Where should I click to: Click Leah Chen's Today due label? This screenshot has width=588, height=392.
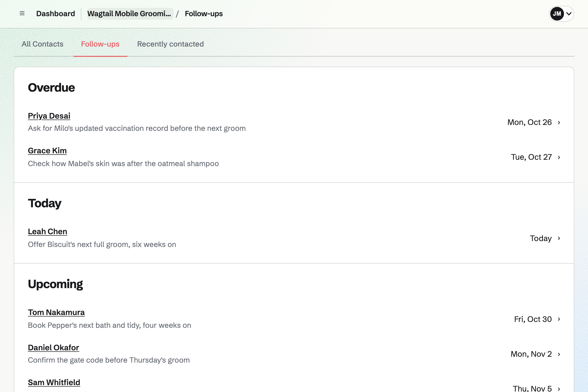[x=541, y=238]
